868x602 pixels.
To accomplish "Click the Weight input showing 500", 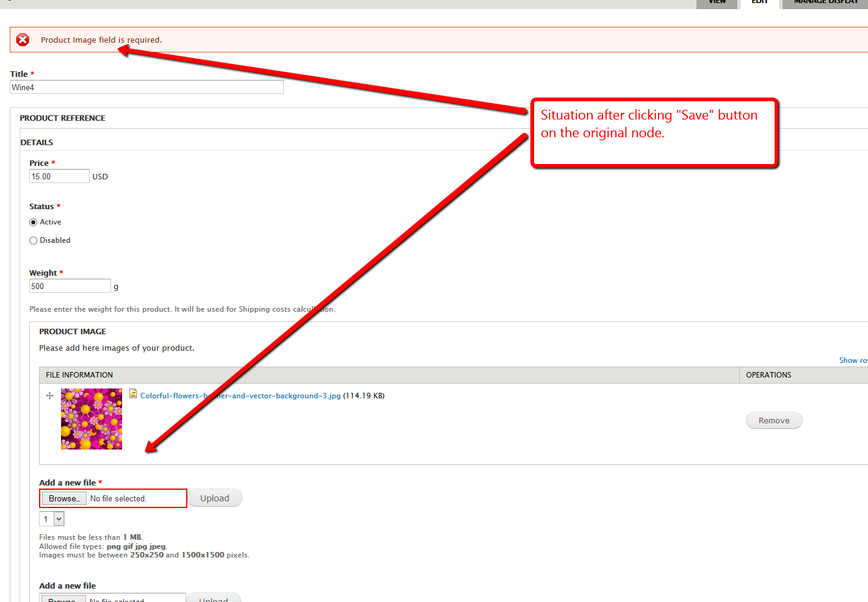I will [x=70, y=285].
